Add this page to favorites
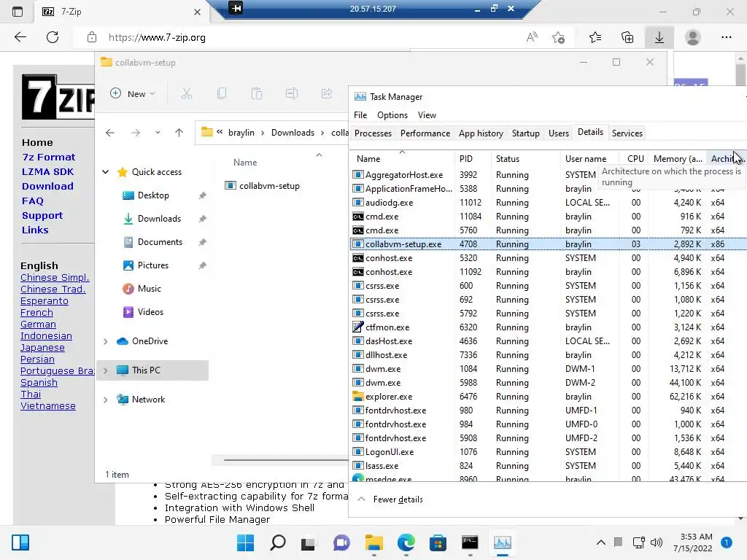This screenshot has height=560, width=747. click(558, 37)
